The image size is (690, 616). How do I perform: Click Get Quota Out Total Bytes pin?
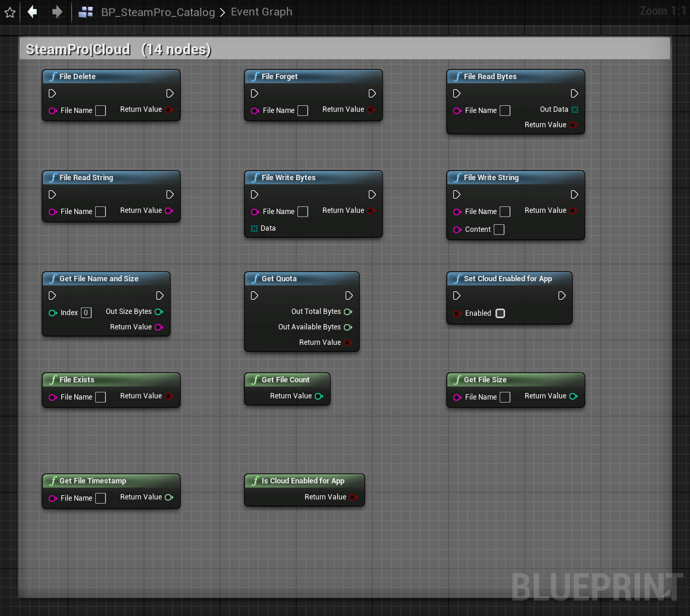348,312
